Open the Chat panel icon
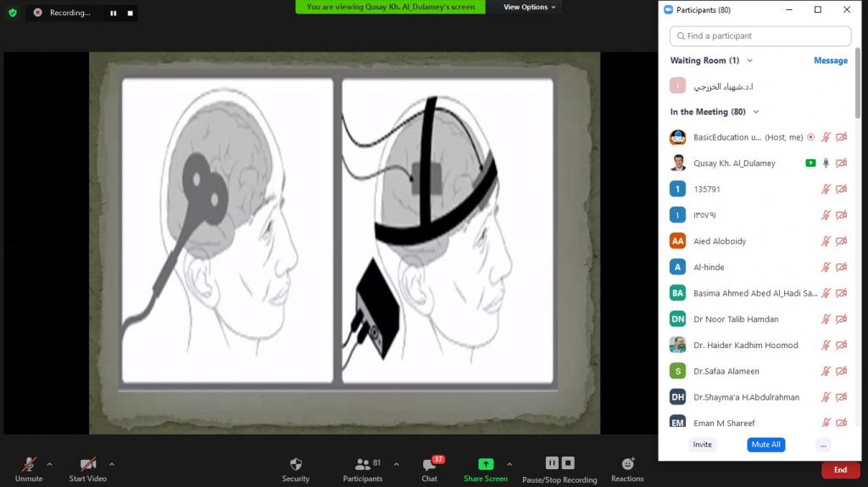Screen dimensions: 868x487 [x=429, y=465]
